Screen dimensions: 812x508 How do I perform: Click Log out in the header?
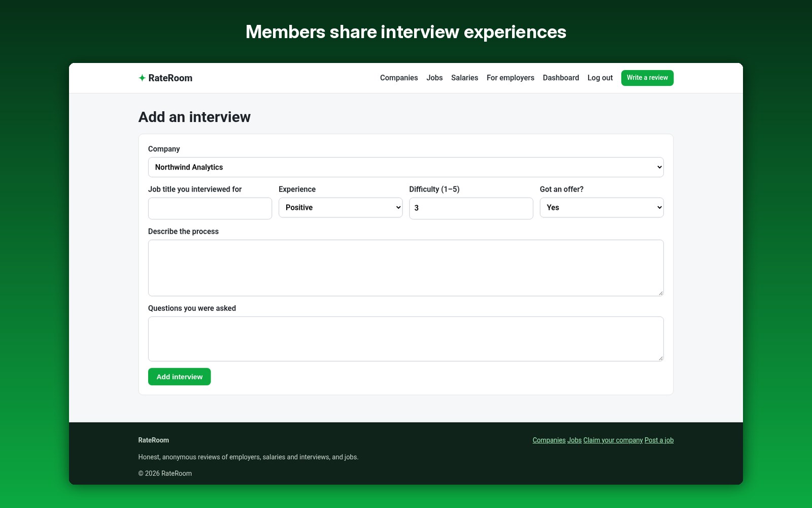pos(600,78)
